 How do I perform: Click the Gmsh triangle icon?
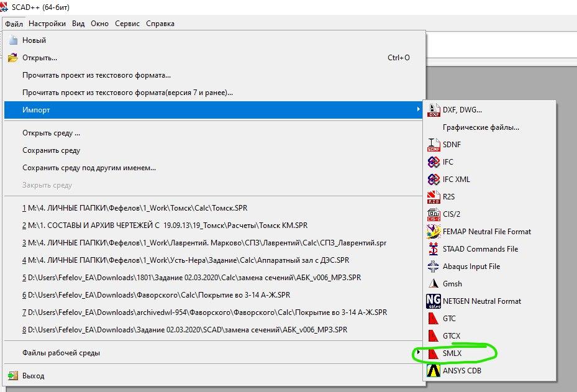tap(434, 284)
